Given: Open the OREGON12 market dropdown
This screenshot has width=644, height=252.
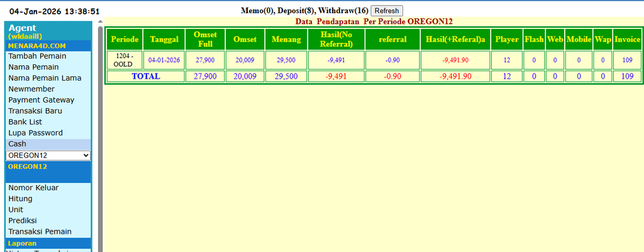Looking at the screenshot, I should click(48, 155).
